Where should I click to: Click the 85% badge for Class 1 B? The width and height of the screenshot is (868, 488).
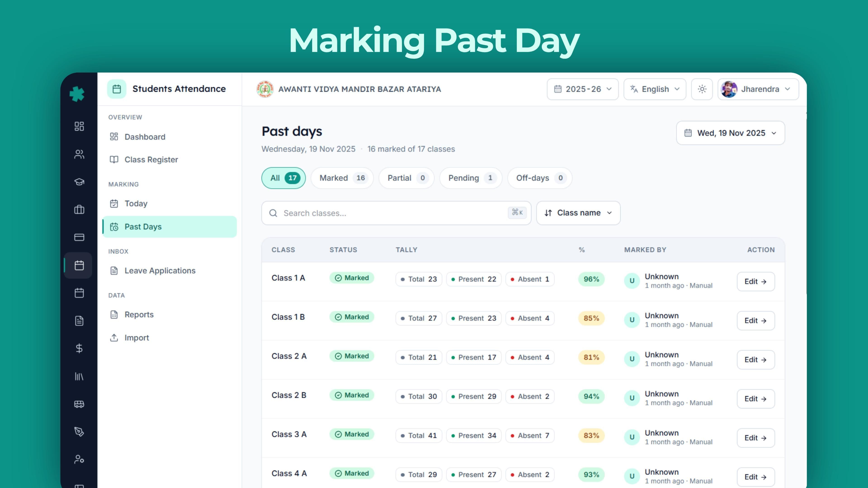[591, 318]
